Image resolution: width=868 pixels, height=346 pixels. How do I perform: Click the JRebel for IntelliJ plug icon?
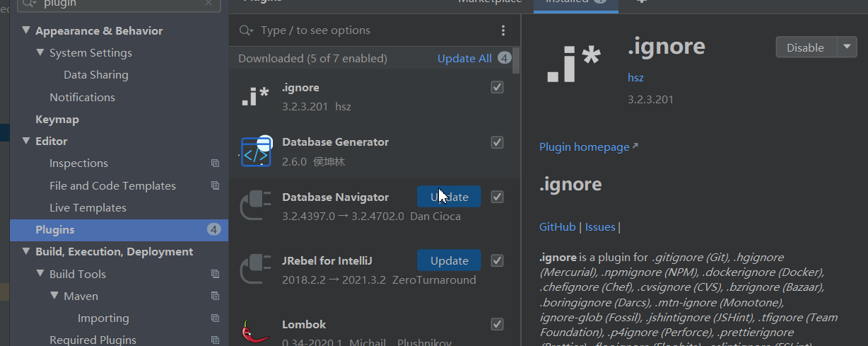[x=255, y=270]
